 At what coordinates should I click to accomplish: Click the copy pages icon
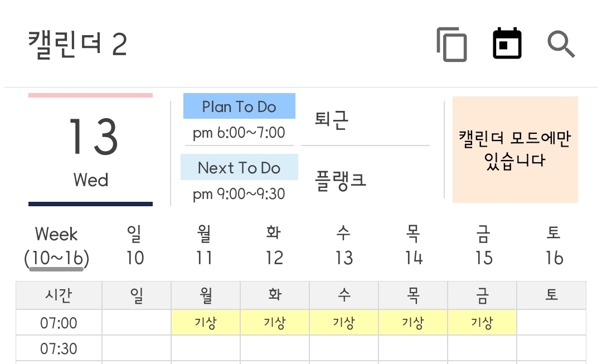coord(452,44)
